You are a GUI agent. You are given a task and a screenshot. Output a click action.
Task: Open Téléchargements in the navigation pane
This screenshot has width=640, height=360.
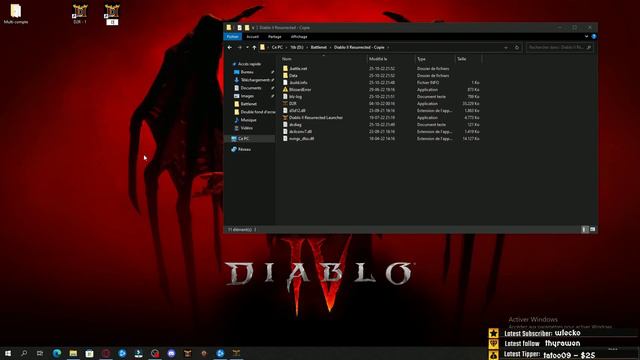tap(255, 80)
